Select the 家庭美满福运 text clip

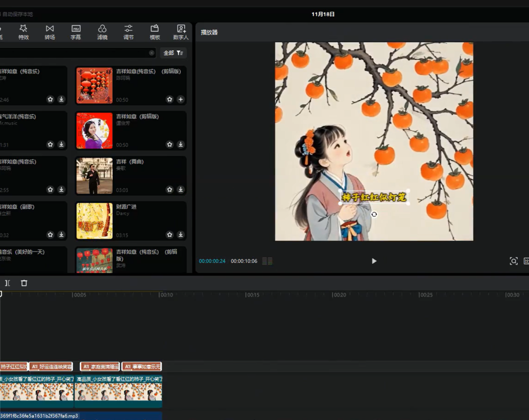click(x=100, y=367)
